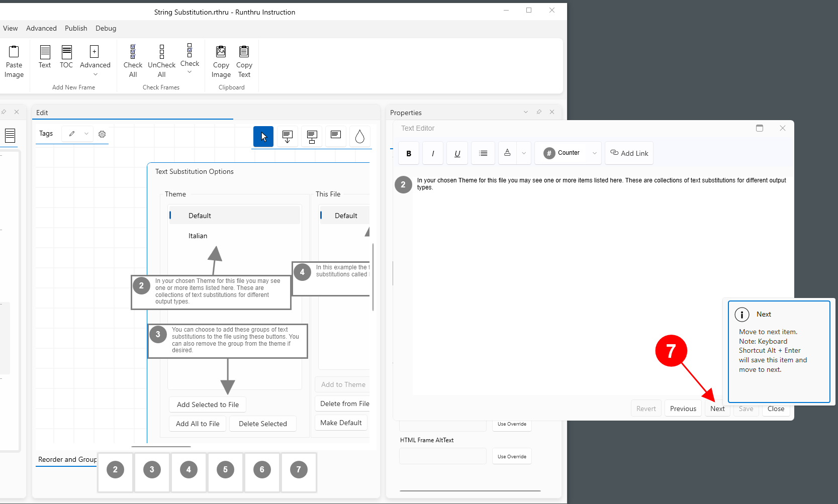This screenshot has width=838, height=504.
Task: Select frame 5 thumbnail in reorder strip
Action: click(225, 470)
